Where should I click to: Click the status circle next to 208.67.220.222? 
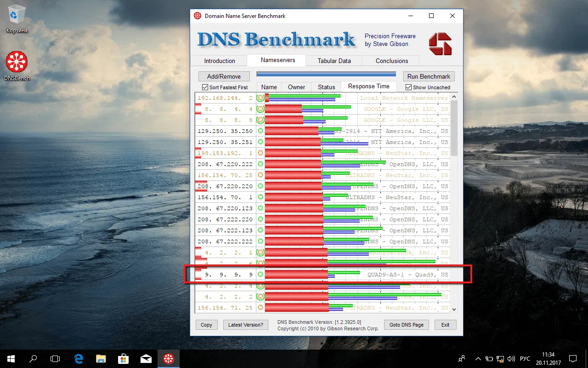260,164
